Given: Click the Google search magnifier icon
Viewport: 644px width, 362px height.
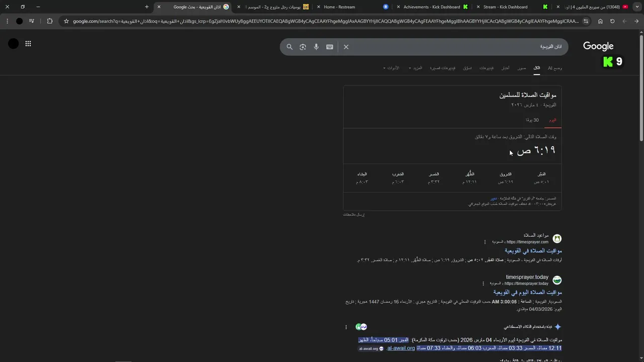Looking at the screenshot, I should coord(289,47).
